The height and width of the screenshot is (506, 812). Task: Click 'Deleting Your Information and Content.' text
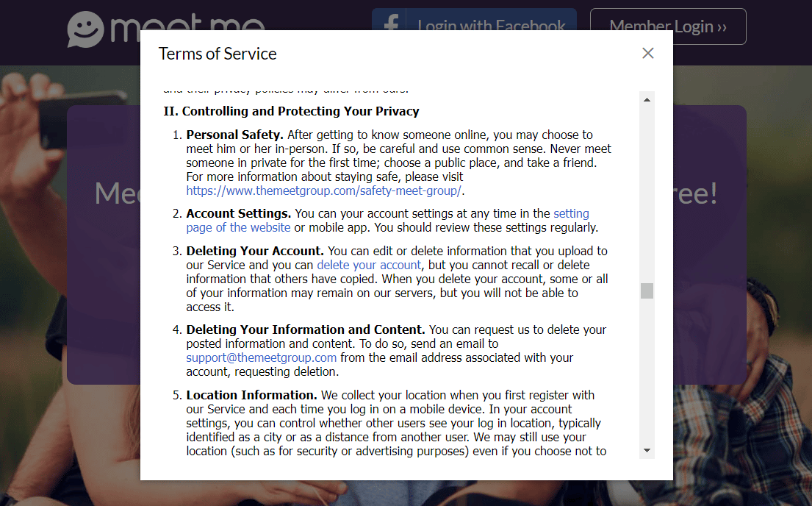pyautogui.click(x=306, y=329)
